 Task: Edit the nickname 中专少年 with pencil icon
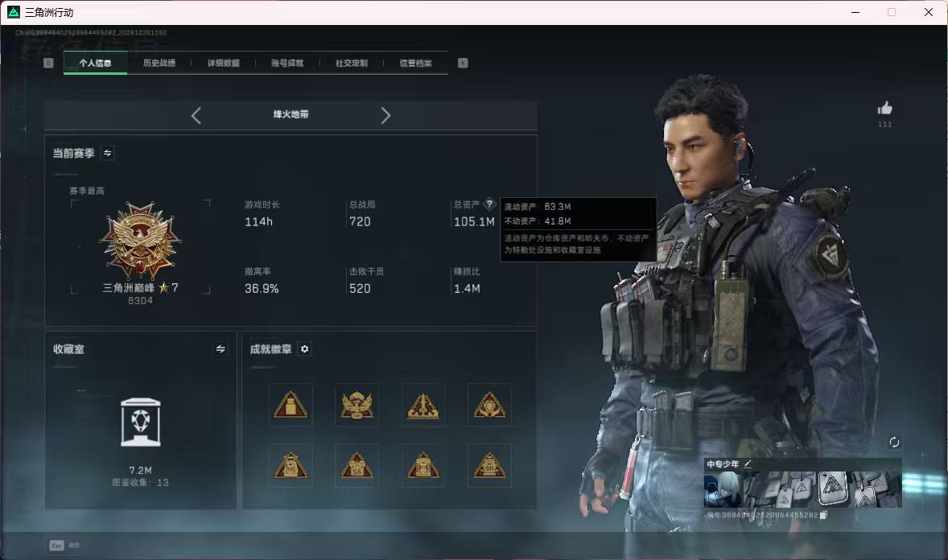pyautogui.click(x=748, y=463)
